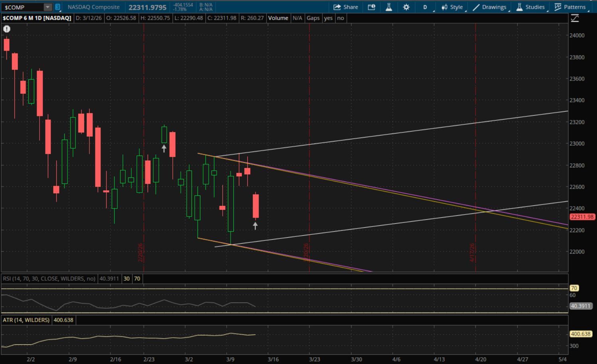This screenshot has height=364, width=597.
Task: Click the price axis scale icon
Action: point(575,18)
